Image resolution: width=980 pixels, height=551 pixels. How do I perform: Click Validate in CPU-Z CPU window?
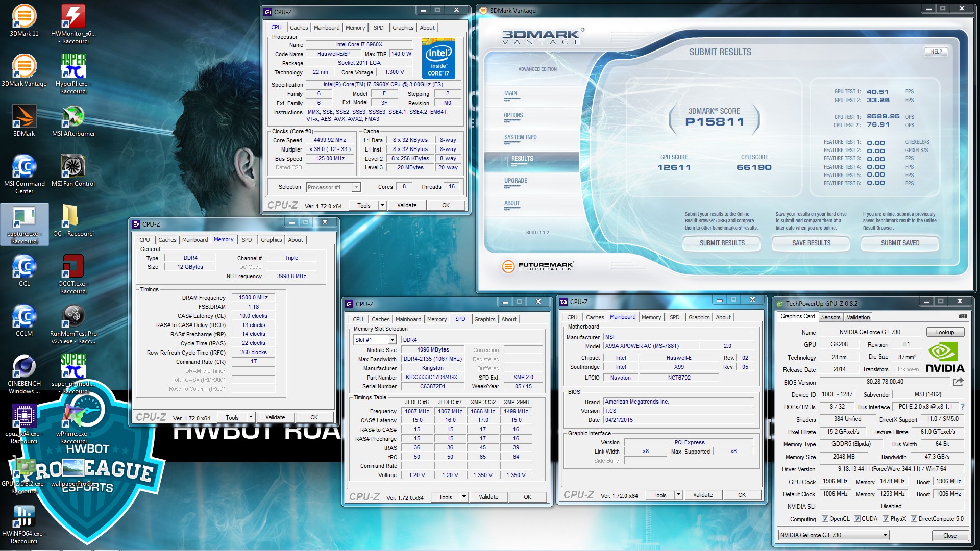[x=407, y=205]
